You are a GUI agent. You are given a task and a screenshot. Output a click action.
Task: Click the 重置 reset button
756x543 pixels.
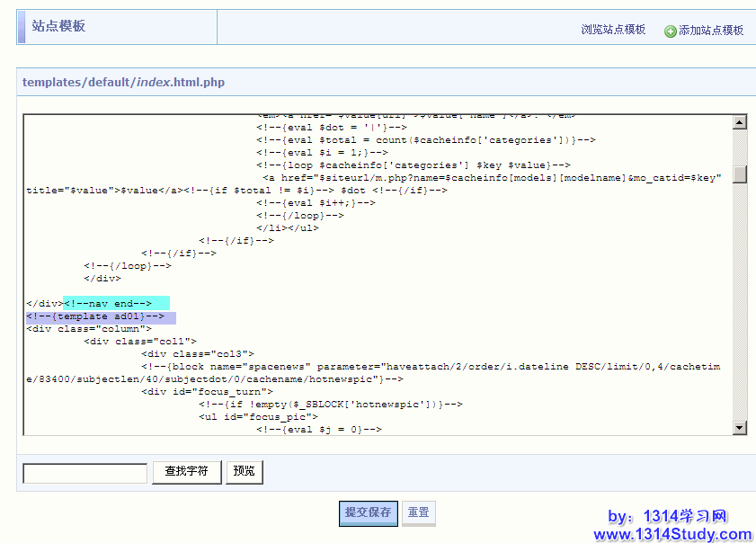pos(418,512)
